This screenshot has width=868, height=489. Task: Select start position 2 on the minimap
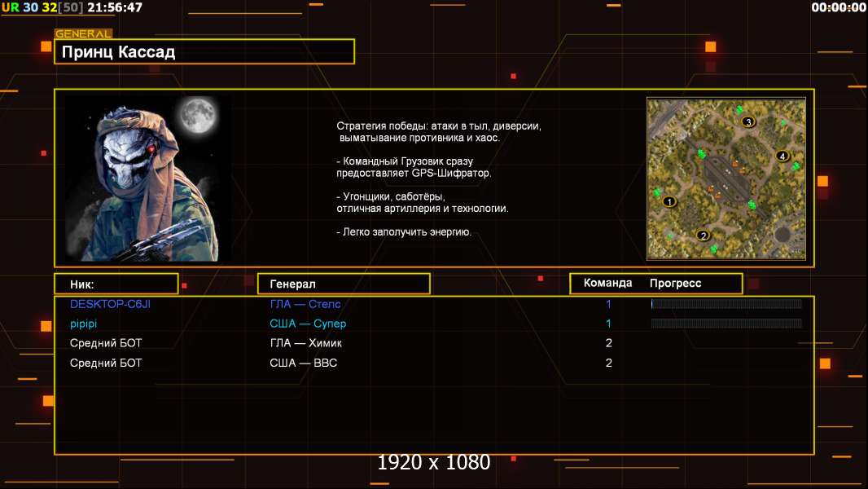[x=703, y=236]
